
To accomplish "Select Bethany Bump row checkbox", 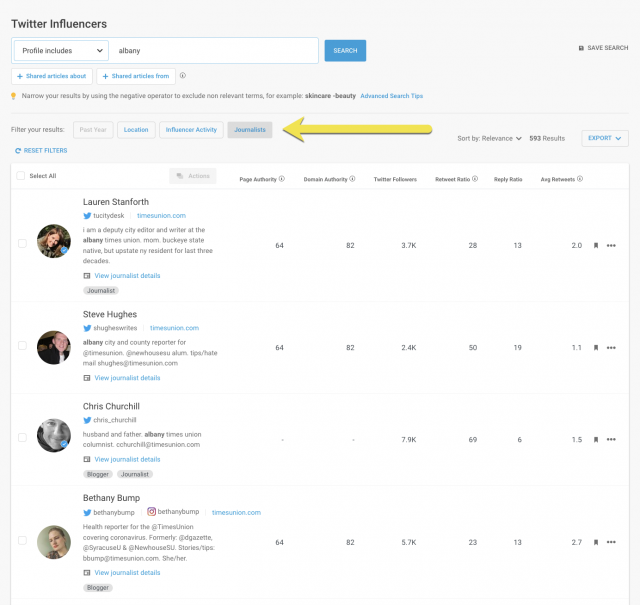I will [x=22, y=540].
